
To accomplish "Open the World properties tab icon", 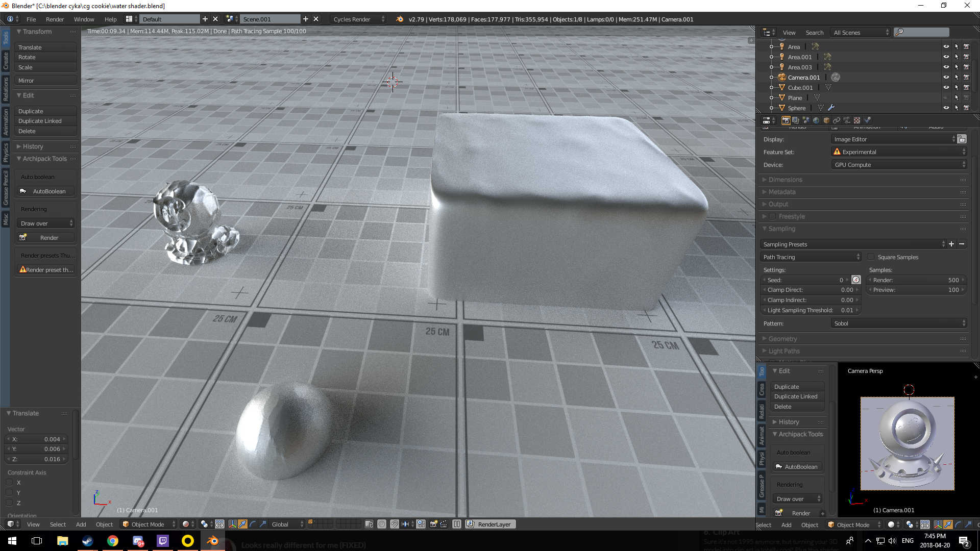I will click(816, 120).
